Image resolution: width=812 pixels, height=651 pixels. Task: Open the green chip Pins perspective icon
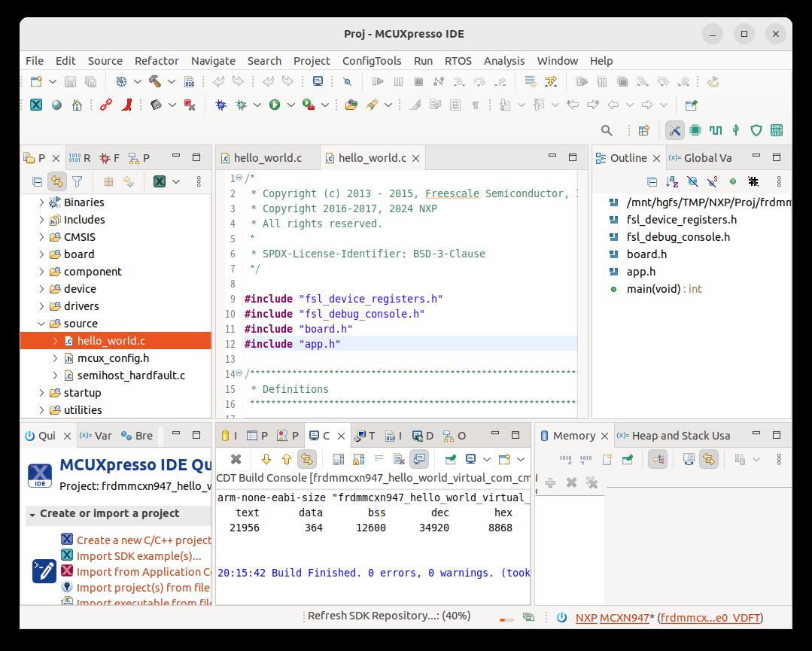pyautogui.click(x=695, y=130)
